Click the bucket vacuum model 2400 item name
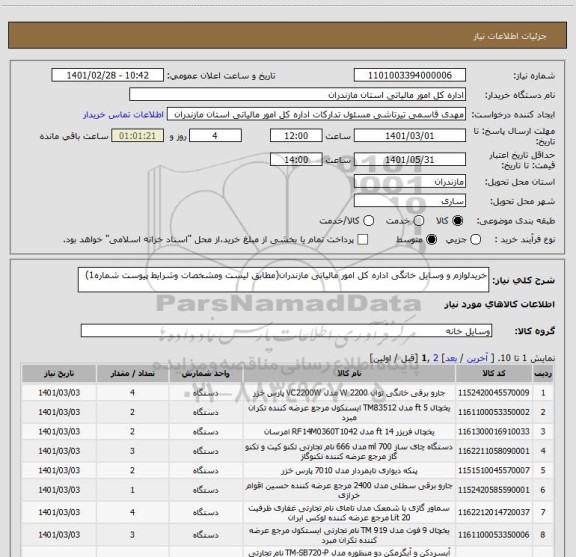This screenshot has height=557, width=576. [x=349, y=490]
